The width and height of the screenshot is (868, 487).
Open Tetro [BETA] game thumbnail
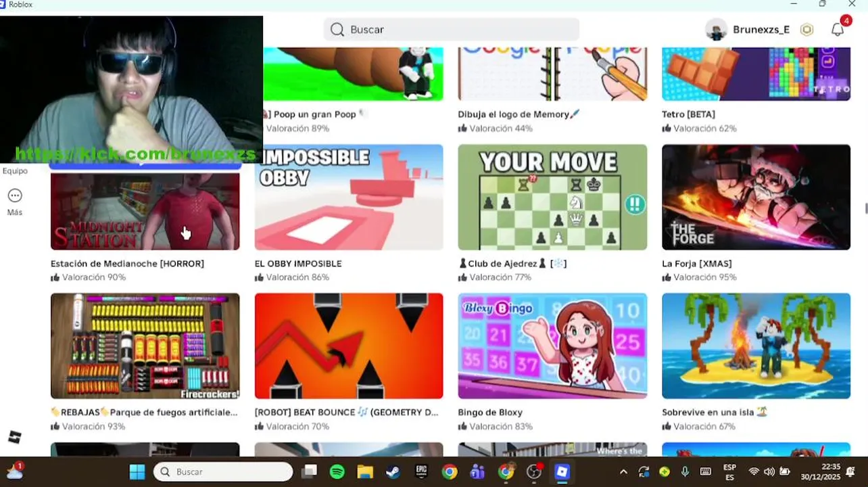[756, 74]
